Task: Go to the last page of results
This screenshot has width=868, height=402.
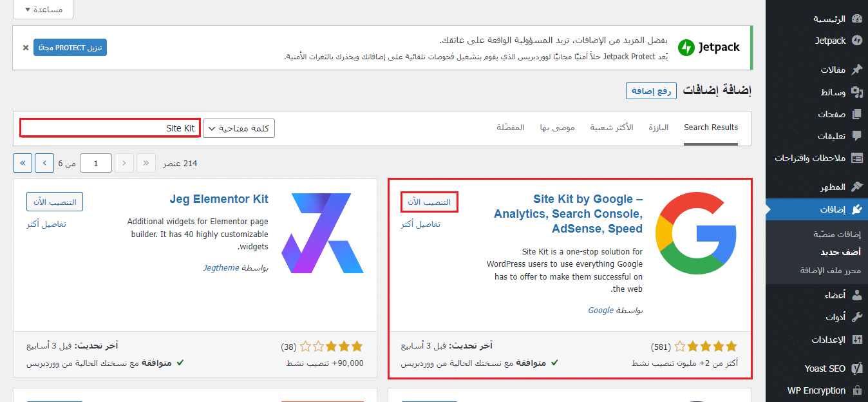Action: pyautogui.click(x=23, y=163)
